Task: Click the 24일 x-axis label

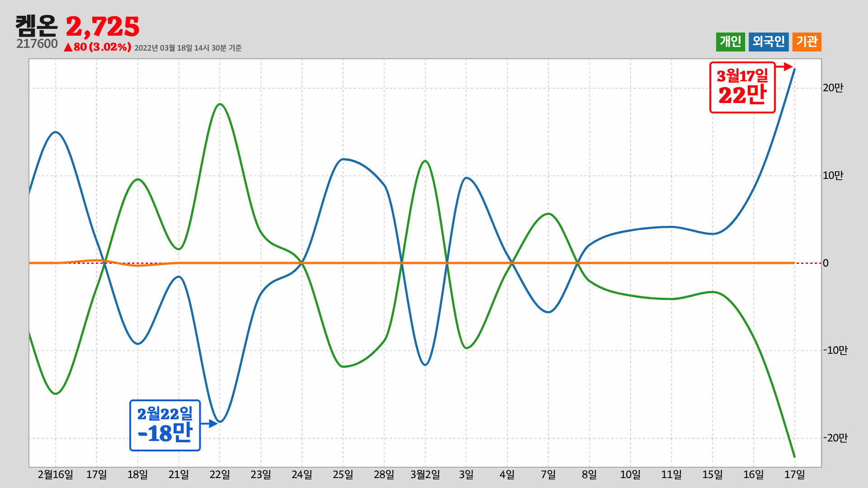Action: [x=302, y=474]
